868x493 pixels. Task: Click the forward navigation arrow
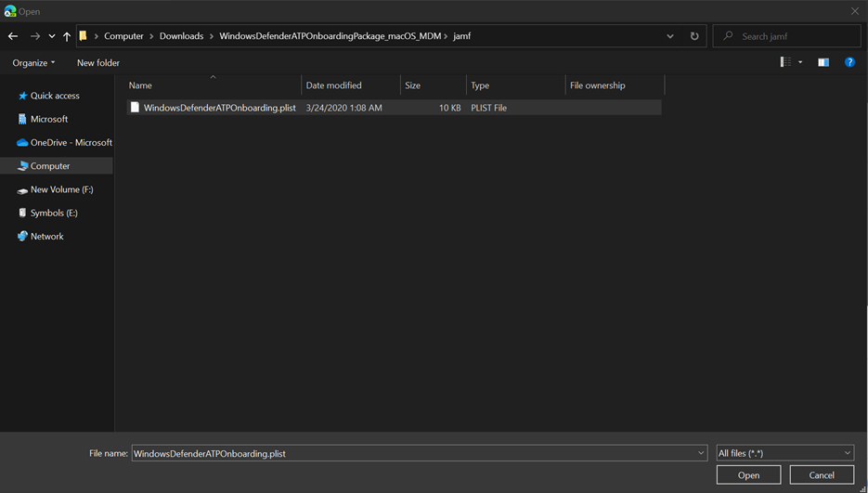point(35,36)
